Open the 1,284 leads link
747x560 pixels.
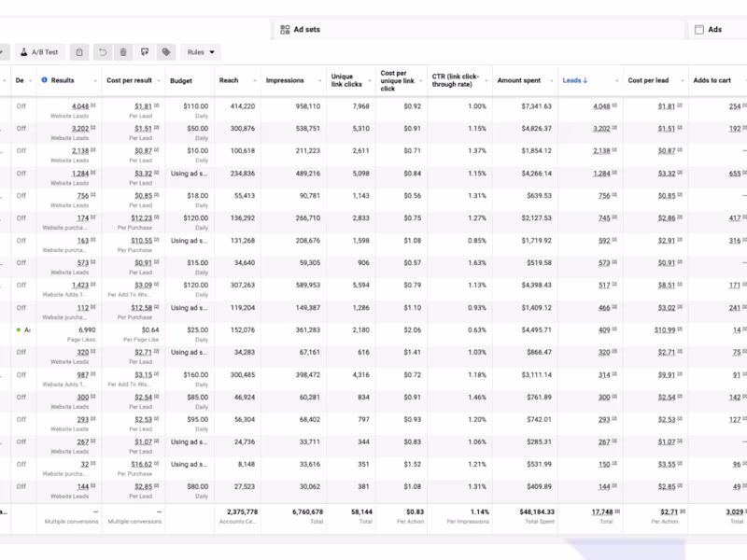601,174
